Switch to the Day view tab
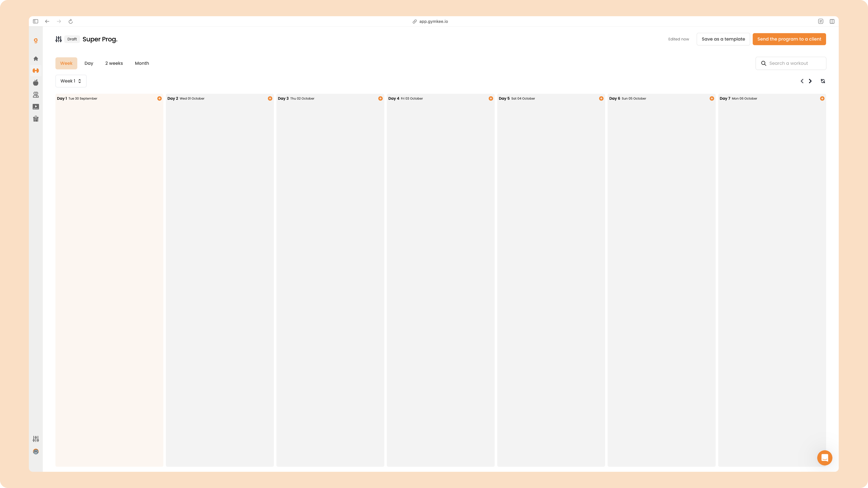The width and height of the screenshot is (868, 488). click(89, 63)
